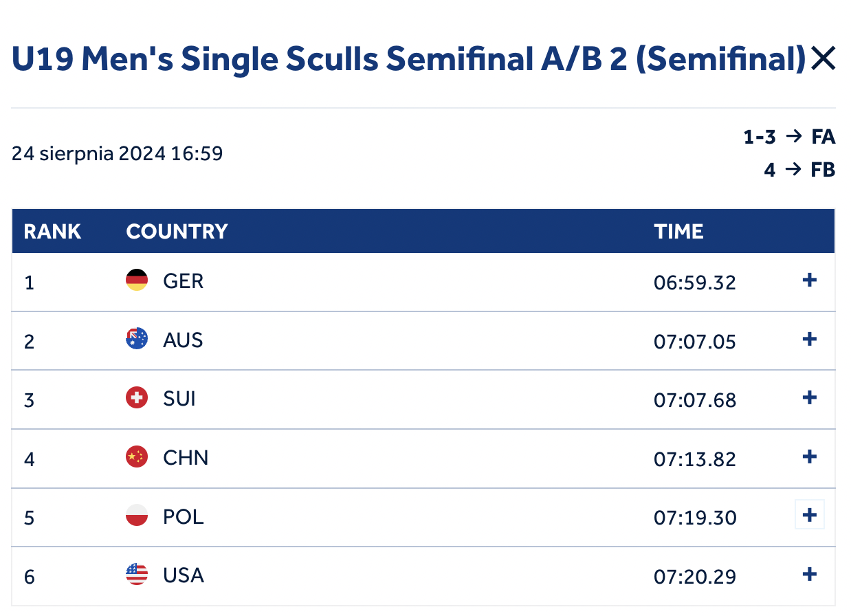Image resolution: width=851 pixels, height=616 pixels.
Task: Expand POL row details with plus icon
Action: pos(810,515)
